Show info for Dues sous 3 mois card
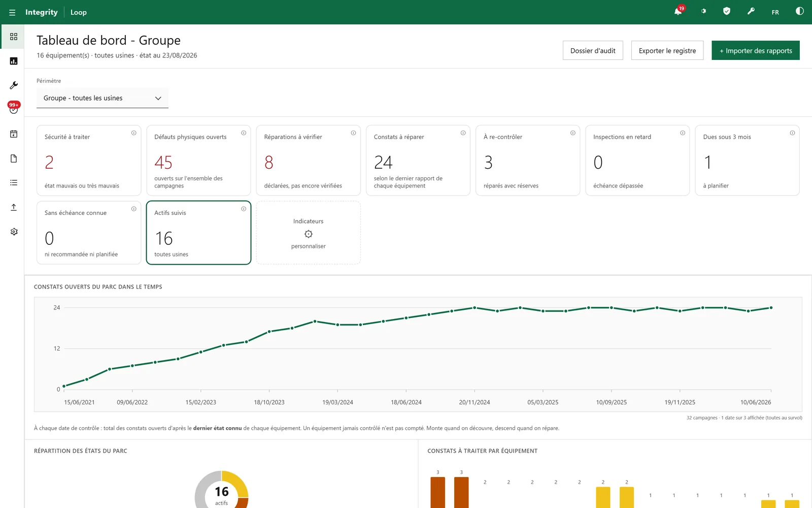This screenshot has width=812, height=508. point(792,133)
